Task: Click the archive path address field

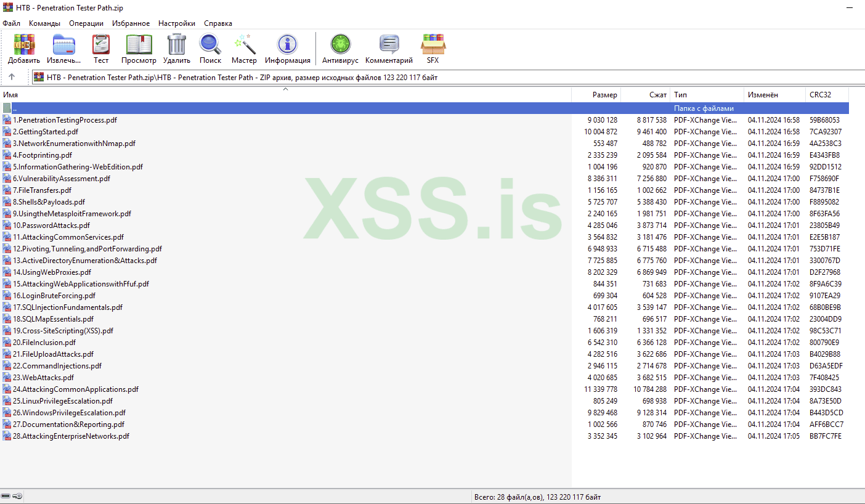Action: [448, 77]
